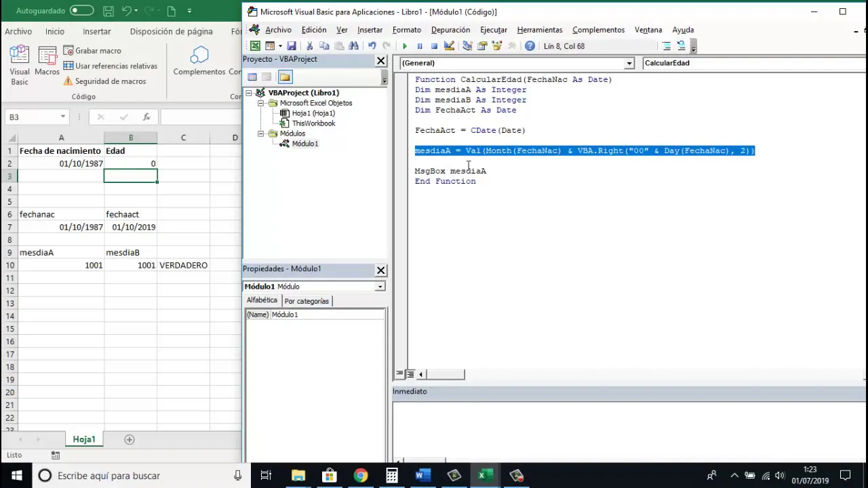The height and width of the screenshot is (488, 868).
Task: Click the View Code icon in Project panel
Action: coord(252,77)
